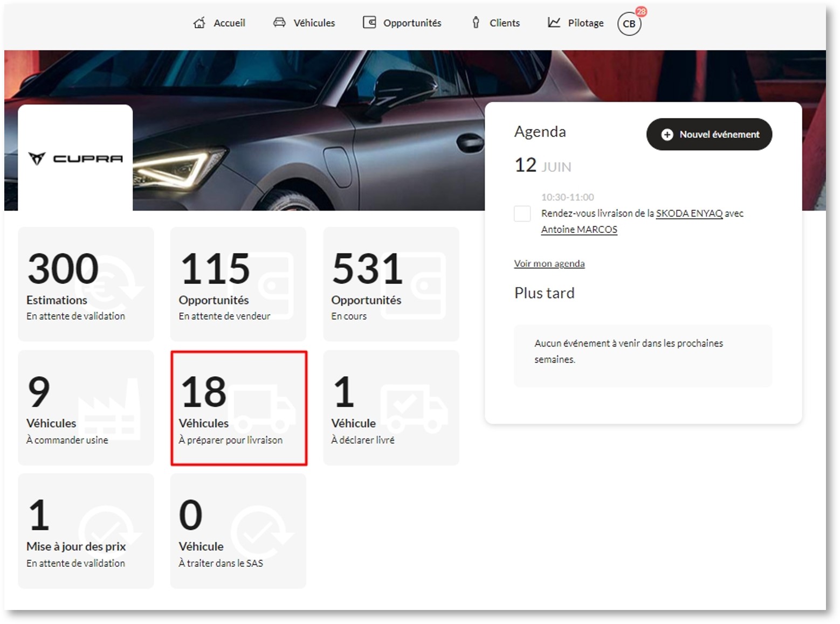840x624 pixels.
Task: Open the 18 Véhicules à préparer pour livraison card
Action: (239, 408)
